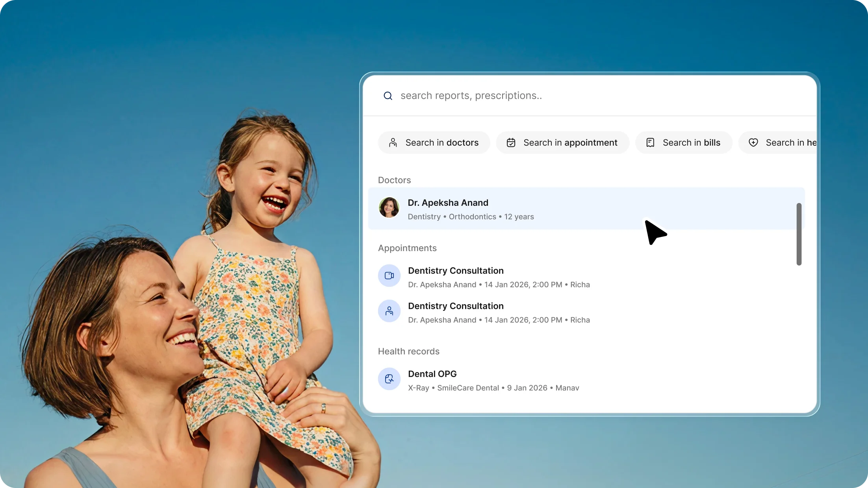
Task: Open the Dr. Apeksha Anand doctor result
Action: coord(448,203)
